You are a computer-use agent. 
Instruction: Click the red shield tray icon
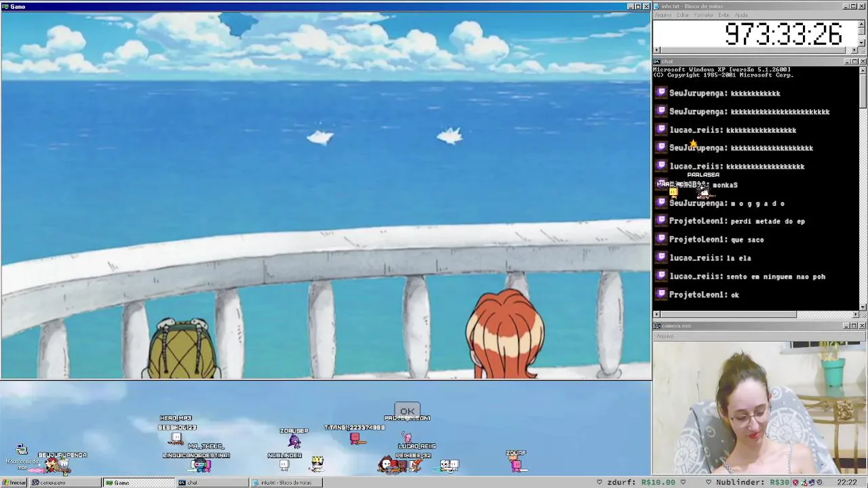[x=796, y=483]
